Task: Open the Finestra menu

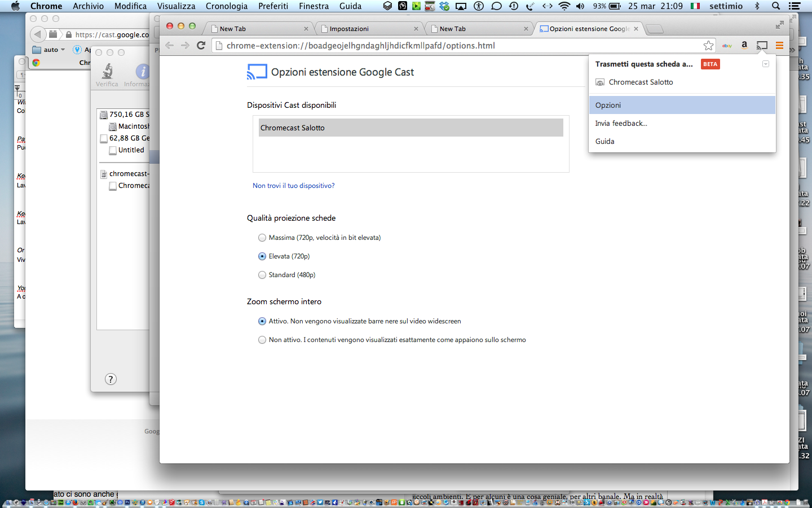Action: coord(314,6)
